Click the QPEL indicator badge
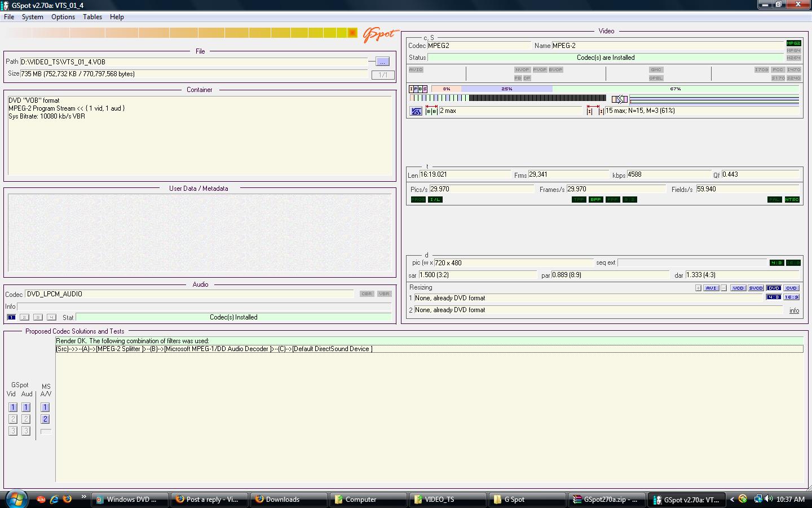This screenshot has height=508, width=812. point(656,78)
